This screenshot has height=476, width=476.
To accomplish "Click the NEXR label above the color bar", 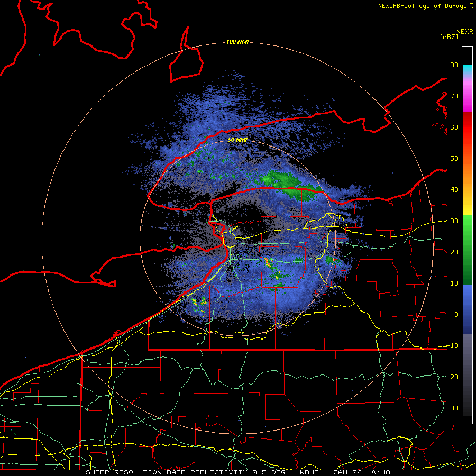I will coord(464,32).
